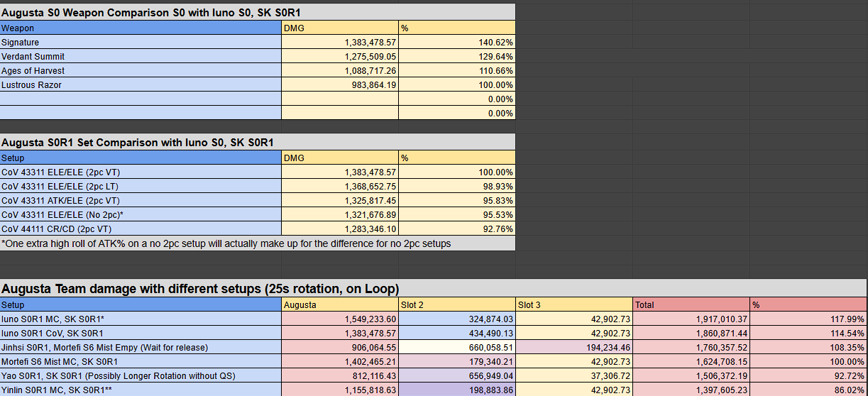The width and height of the screenshot is (868, 396).
Task: Click the Slot 3 column header
Action: click(574, 305)
